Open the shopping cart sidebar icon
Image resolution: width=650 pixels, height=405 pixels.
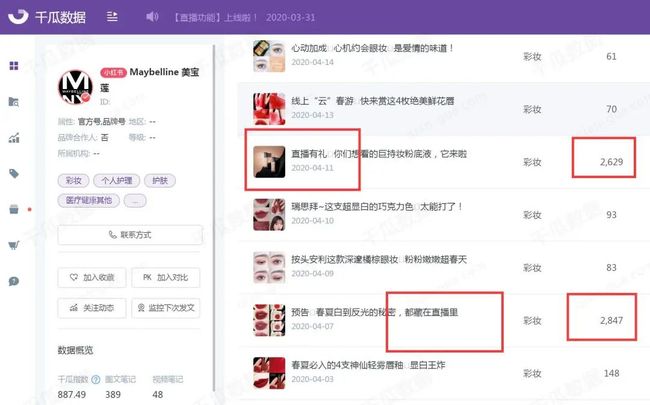coord(14,245)
